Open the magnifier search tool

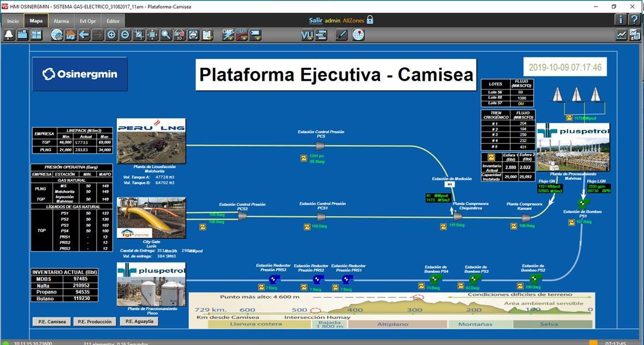pyautogui.click(x=166, y=35)
